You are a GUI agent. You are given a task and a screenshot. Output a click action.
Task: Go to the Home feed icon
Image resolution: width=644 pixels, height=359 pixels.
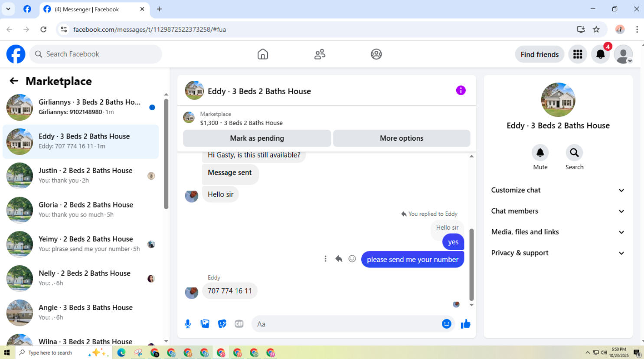pos(263,54)
